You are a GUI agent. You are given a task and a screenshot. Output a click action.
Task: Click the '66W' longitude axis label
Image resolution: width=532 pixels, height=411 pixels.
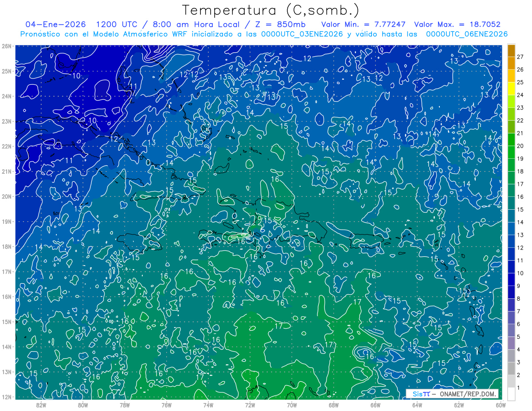pos(375,404)
